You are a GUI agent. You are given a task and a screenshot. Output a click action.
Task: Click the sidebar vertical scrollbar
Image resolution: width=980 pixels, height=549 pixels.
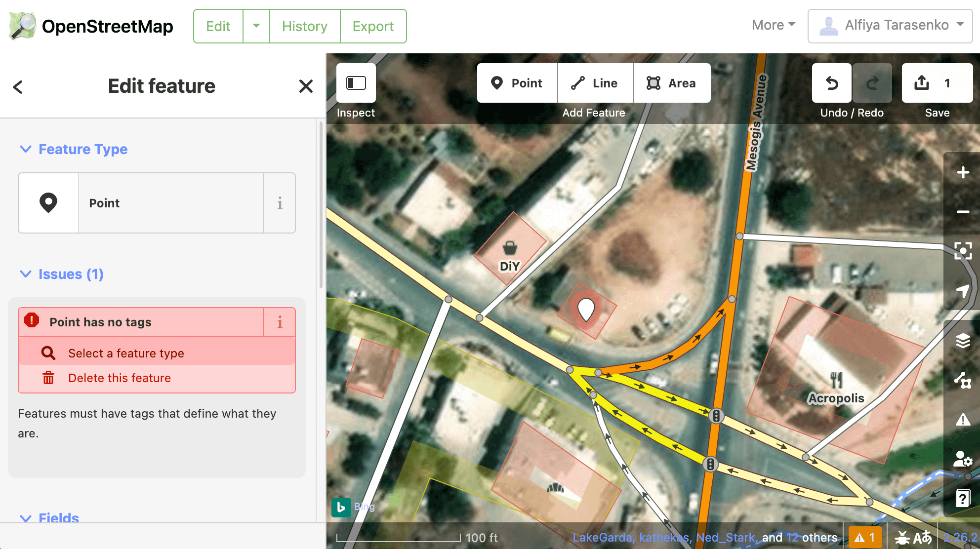pyautogui.click(x=321, y=205)
